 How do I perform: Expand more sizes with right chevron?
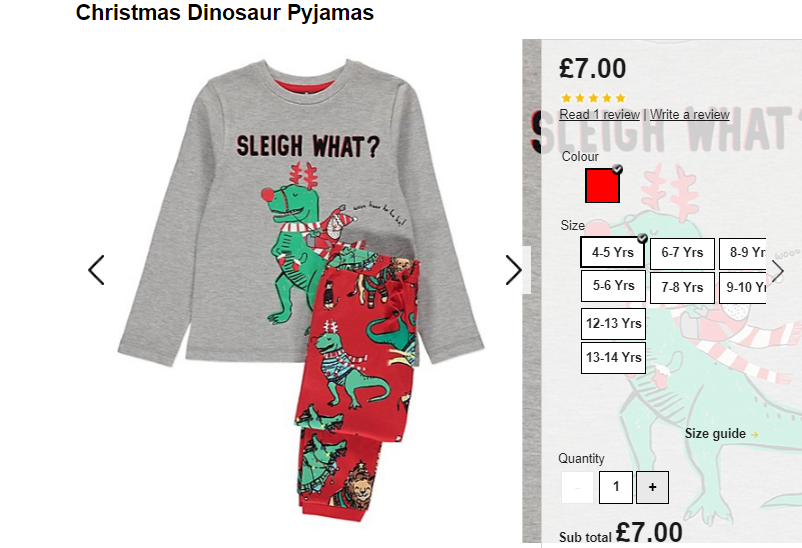[777, 271]
